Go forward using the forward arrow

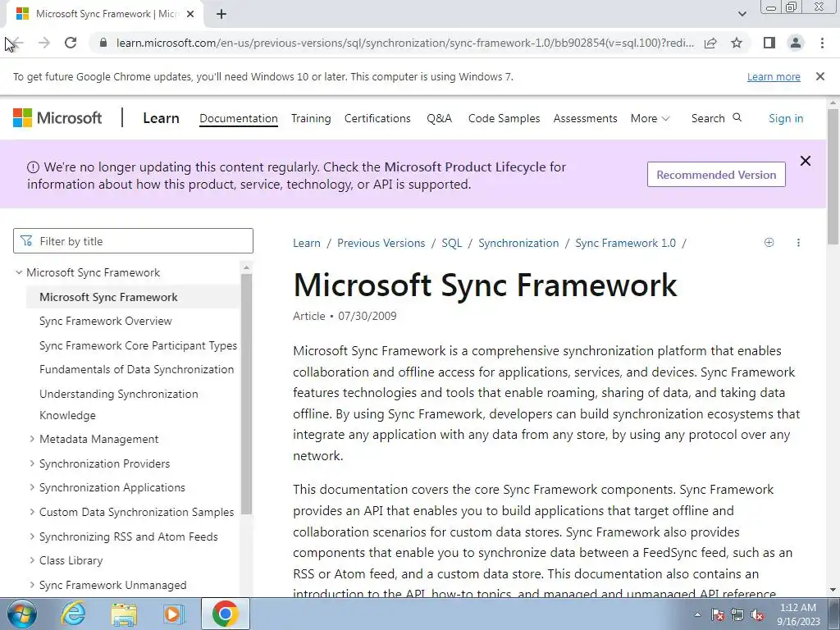(x=44, y=43)
